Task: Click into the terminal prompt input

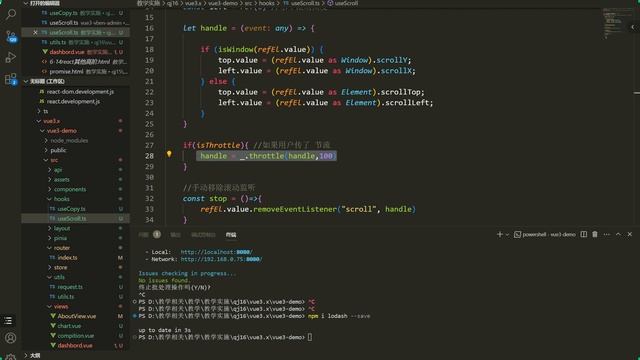Action: point(310,337)
